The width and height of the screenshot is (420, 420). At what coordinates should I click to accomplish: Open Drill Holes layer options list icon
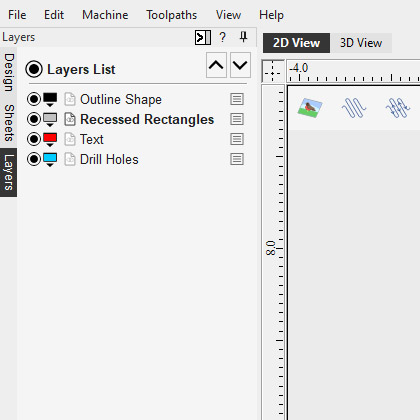[x=237, y=159]
